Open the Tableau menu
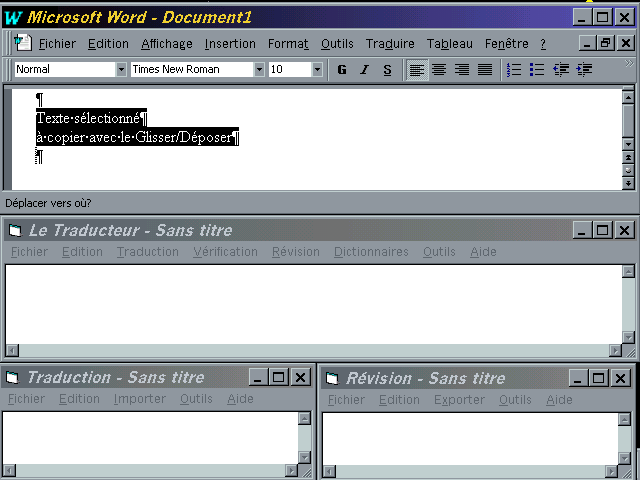The image size is (640, 480). pos(449,43)
